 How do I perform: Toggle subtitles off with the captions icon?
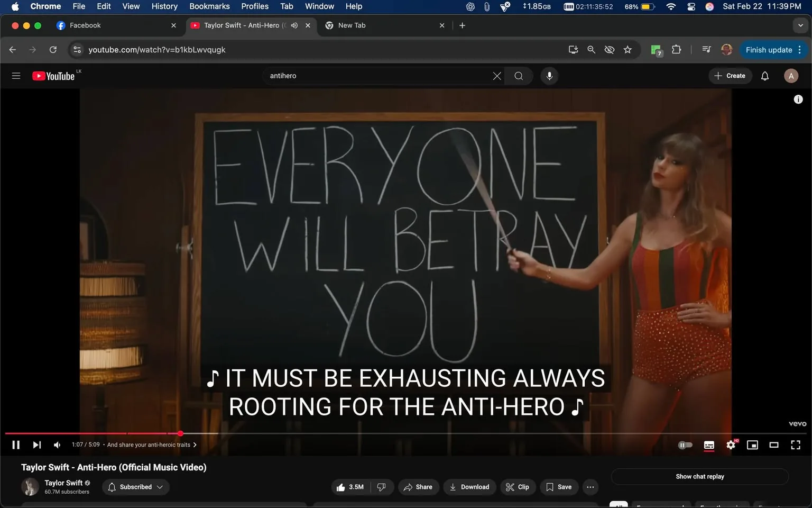click(709, 444)
